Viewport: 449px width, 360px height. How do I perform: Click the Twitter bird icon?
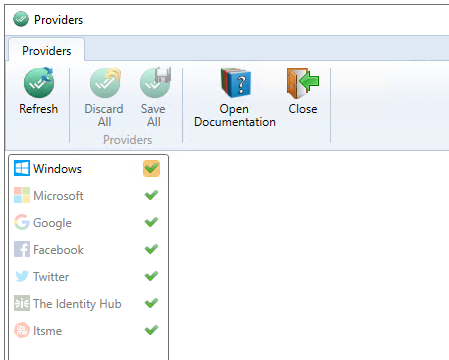[x=22, y=276]
